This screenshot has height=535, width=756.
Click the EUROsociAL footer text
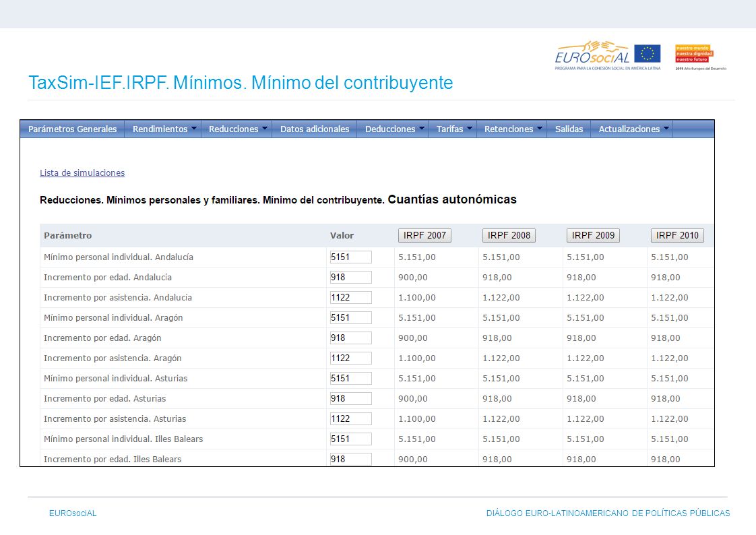tap(73, 513)
